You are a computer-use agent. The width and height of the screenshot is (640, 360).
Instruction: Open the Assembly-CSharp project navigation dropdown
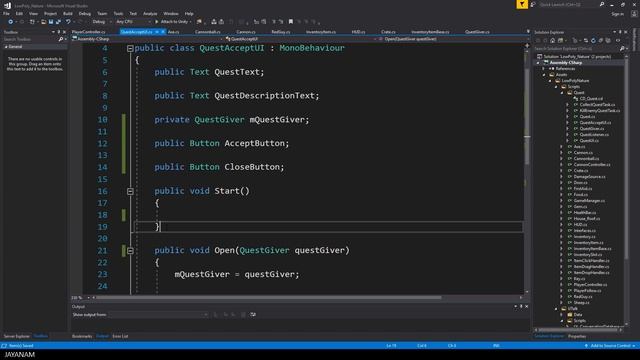[x=148, y=39]
